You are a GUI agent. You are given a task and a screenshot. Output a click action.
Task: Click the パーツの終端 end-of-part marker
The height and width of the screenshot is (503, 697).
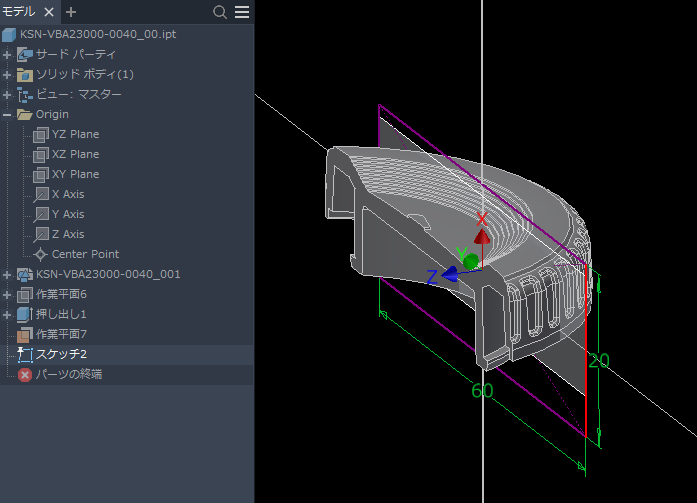[x=68, y=374]
